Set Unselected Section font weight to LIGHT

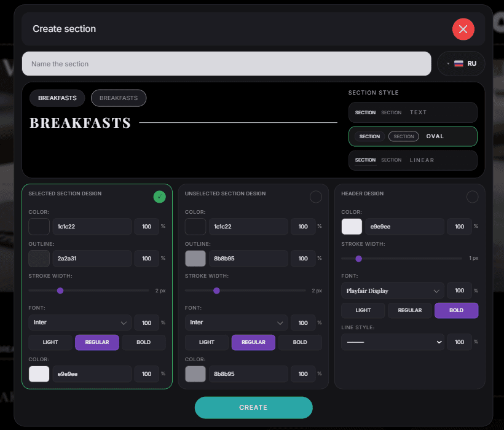pyautogui.click(x=207, y=342)
